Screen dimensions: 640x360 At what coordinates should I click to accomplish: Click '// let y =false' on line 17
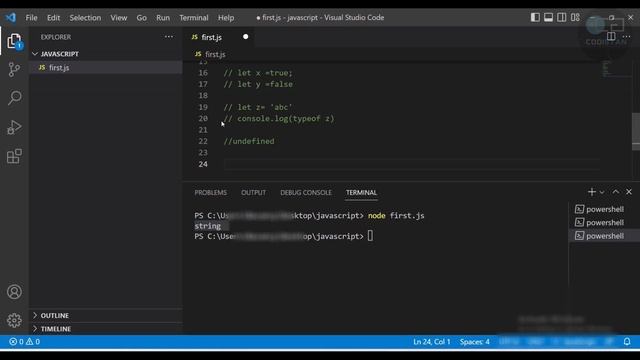point(258,84)
